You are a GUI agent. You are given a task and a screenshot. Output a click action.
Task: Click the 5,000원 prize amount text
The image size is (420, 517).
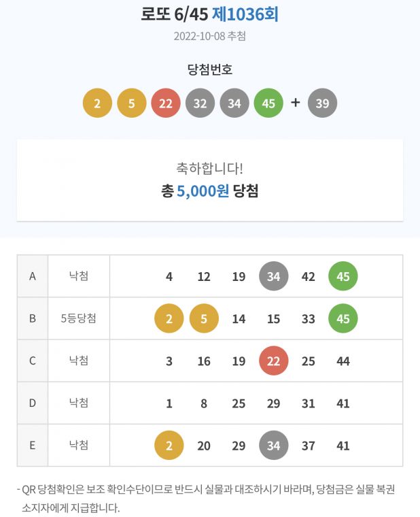(203, 190)
